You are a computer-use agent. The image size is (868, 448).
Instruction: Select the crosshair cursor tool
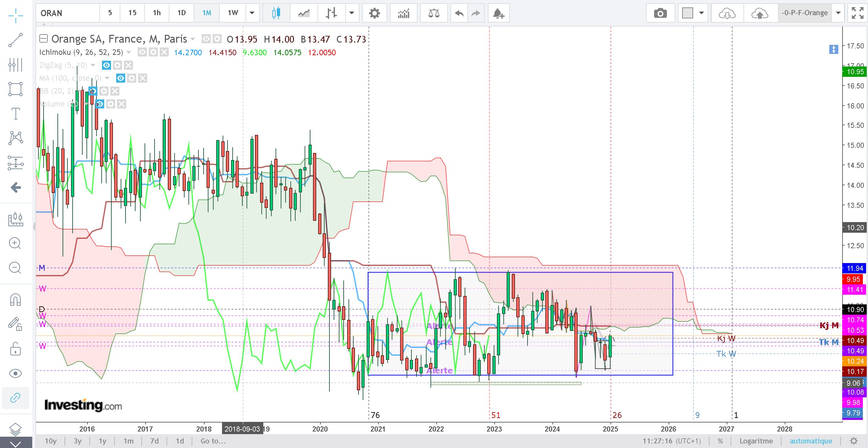tap(15, 15)
